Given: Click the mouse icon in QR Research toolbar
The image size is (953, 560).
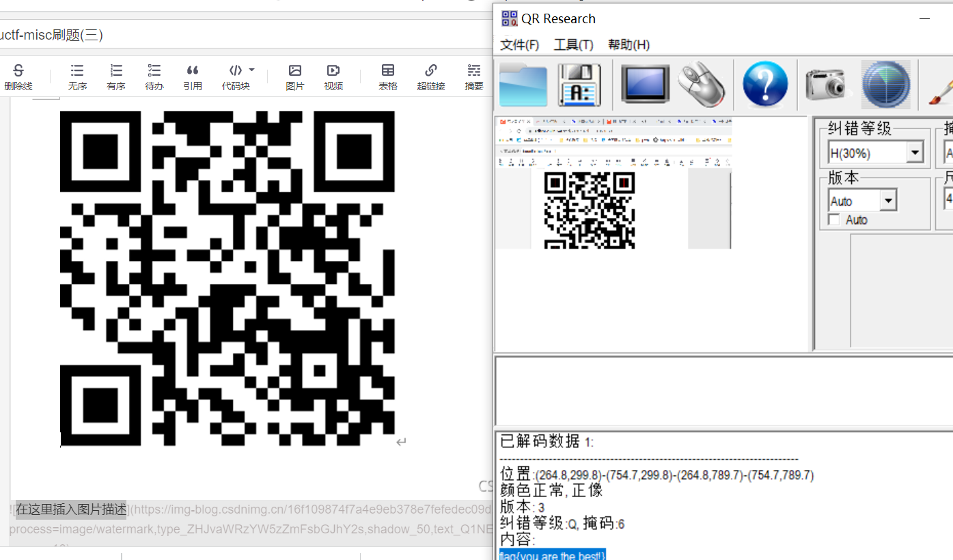Looking at the screenshot, I should tap(702, 85).
